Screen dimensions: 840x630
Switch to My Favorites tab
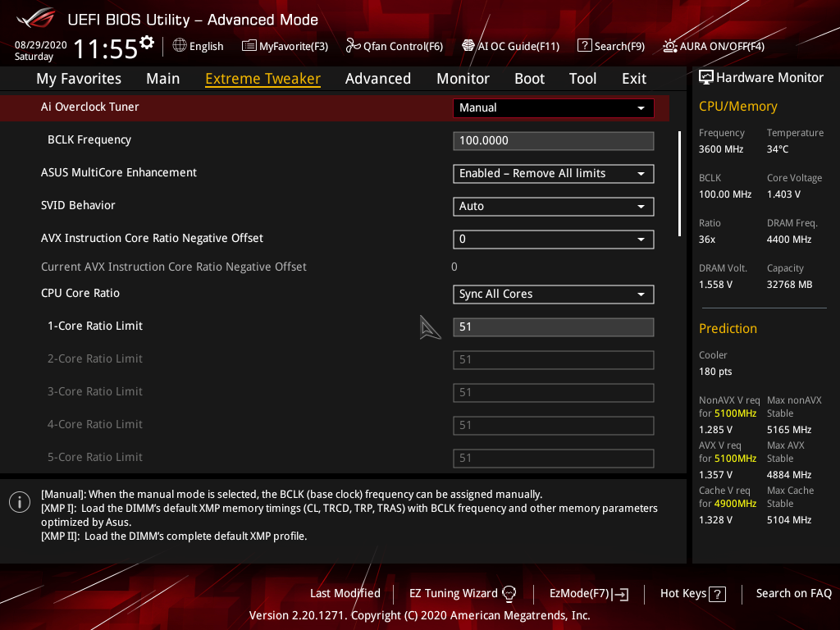79,78
